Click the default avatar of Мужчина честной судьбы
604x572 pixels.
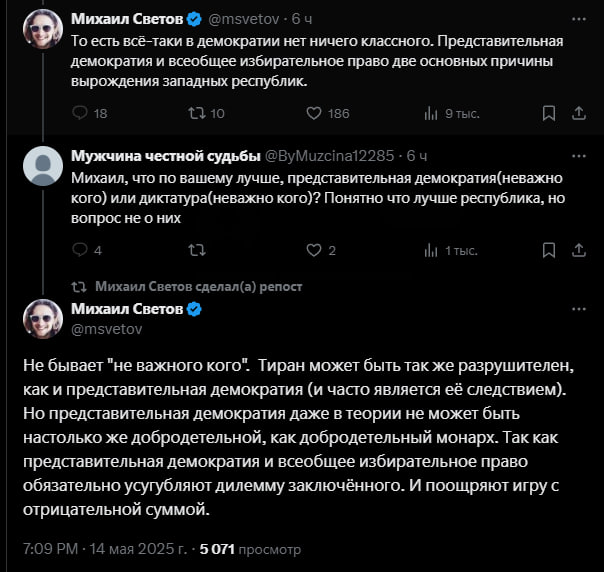[43, 165]
